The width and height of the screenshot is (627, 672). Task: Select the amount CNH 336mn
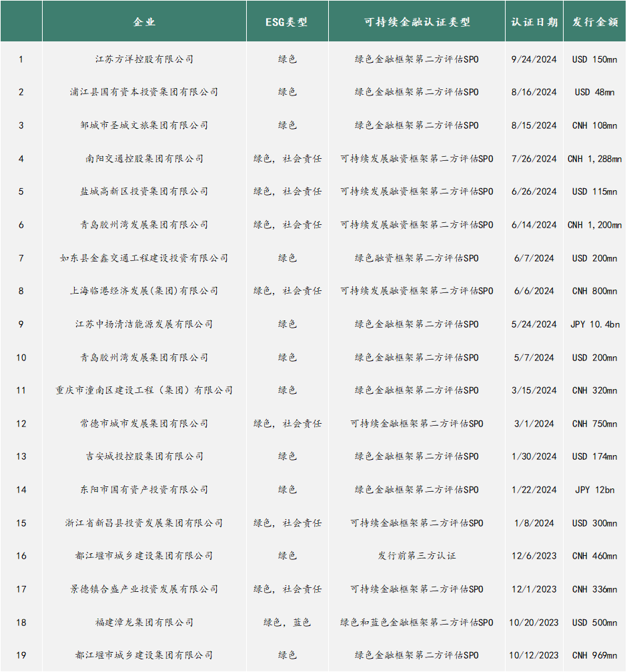(x=595, y=589)
